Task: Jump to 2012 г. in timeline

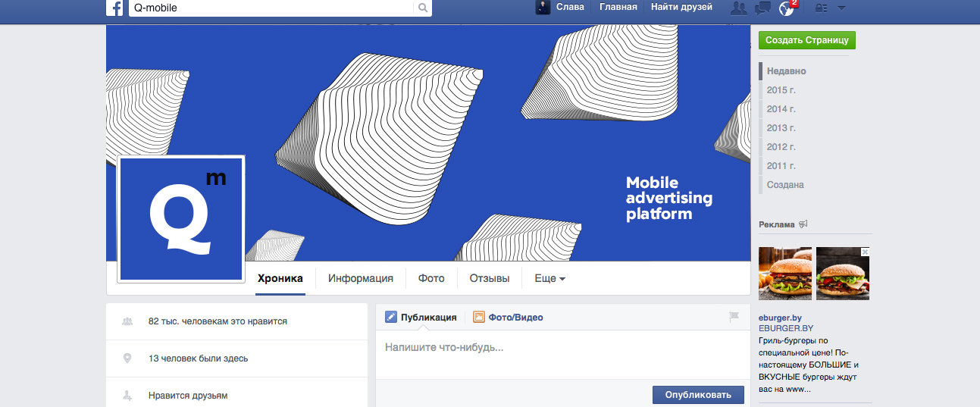Action: click(781, 147)
